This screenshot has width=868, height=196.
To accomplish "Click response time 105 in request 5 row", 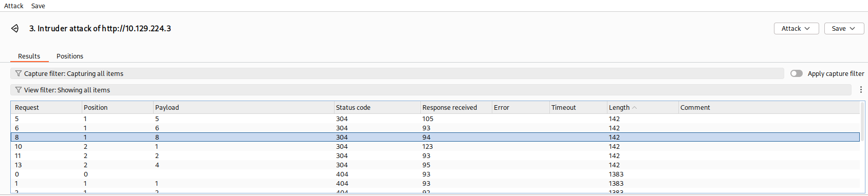I will tap(428, 119).
